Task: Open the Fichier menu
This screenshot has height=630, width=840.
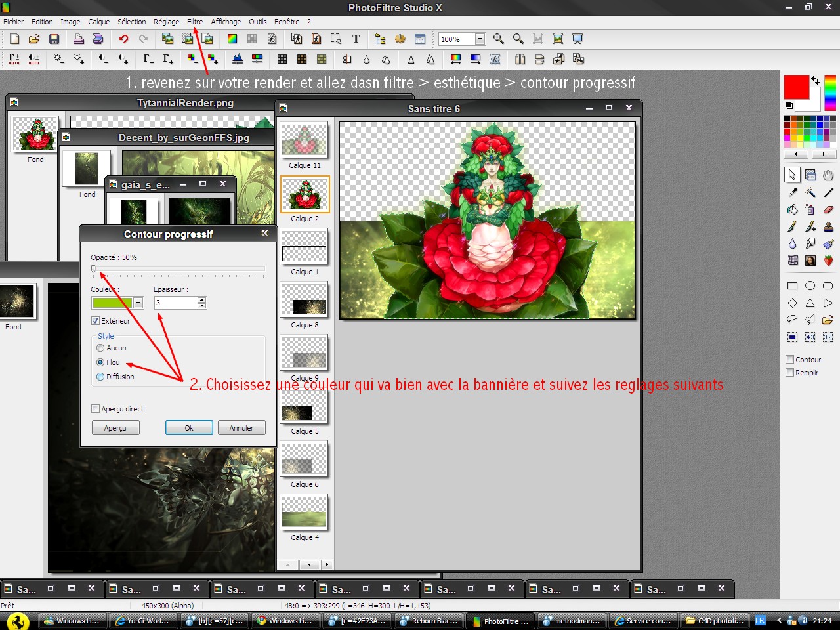Action: tap(13, 22)
